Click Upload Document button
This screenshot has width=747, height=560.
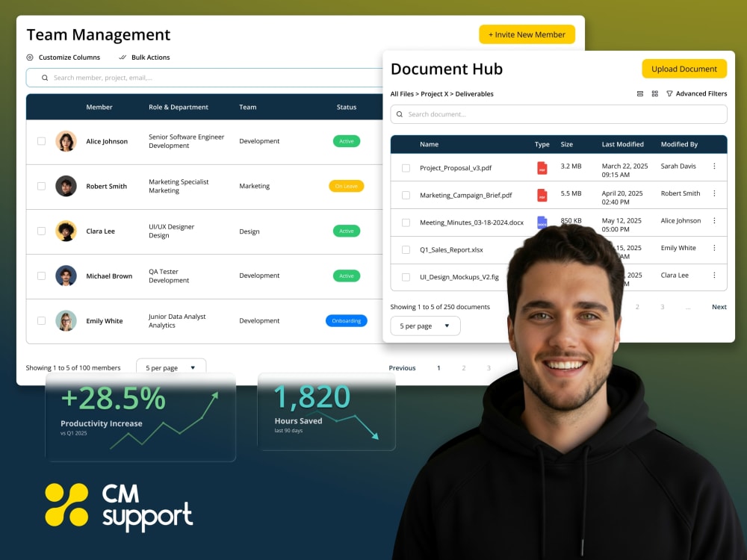pyautogui.click(x=684, y=69)
